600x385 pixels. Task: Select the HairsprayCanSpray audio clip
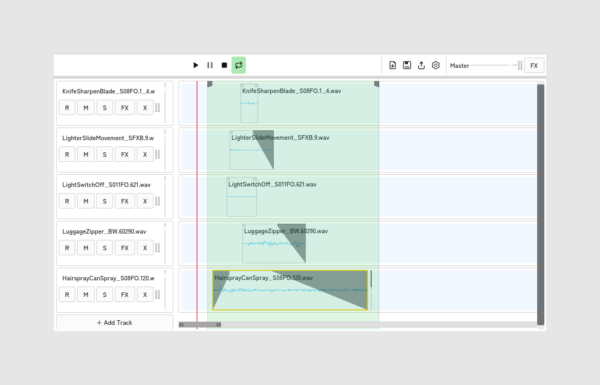click(290, 290)
